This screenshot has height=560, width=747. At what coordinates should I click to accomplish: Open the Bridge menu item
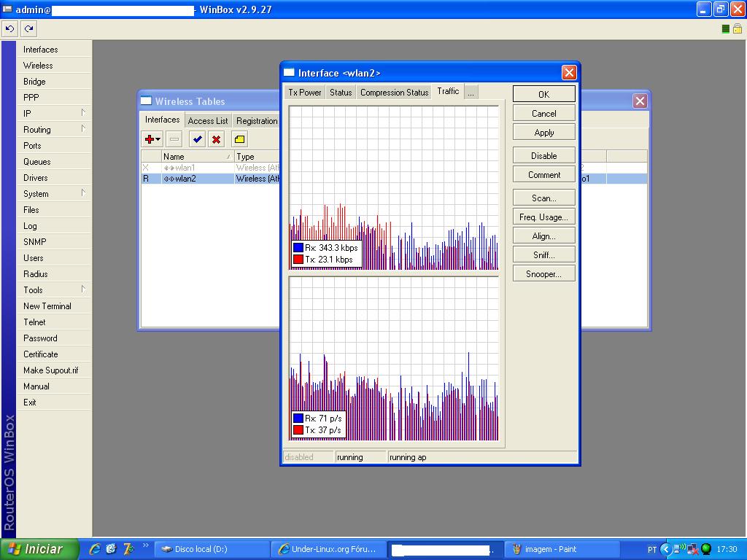[54, 82]
